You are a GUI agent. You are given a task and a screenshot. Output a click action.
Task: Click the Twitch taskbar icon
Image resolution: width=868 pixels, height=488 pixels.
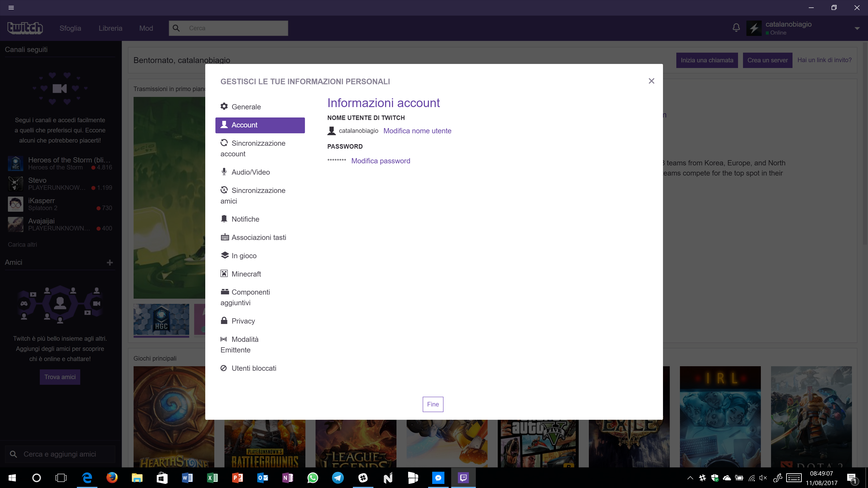[x=463, y=478]
